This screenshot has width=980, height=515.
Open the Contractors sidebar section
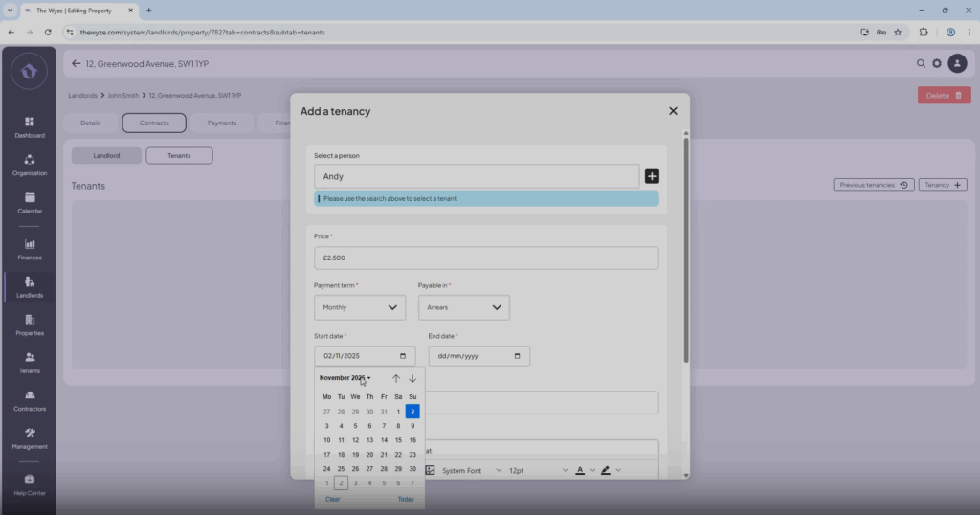pyautogui.click(x=30, y=401)
